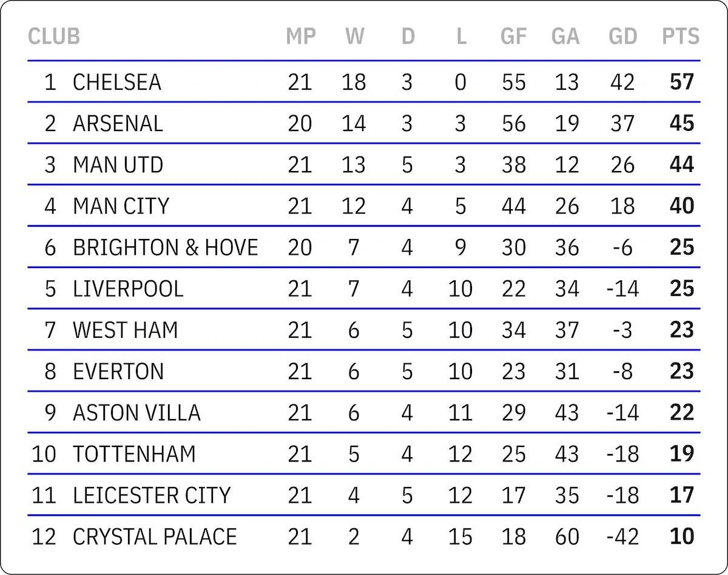
Task: Click the WEST HAM team name
Action: click(x=126, y=329)
